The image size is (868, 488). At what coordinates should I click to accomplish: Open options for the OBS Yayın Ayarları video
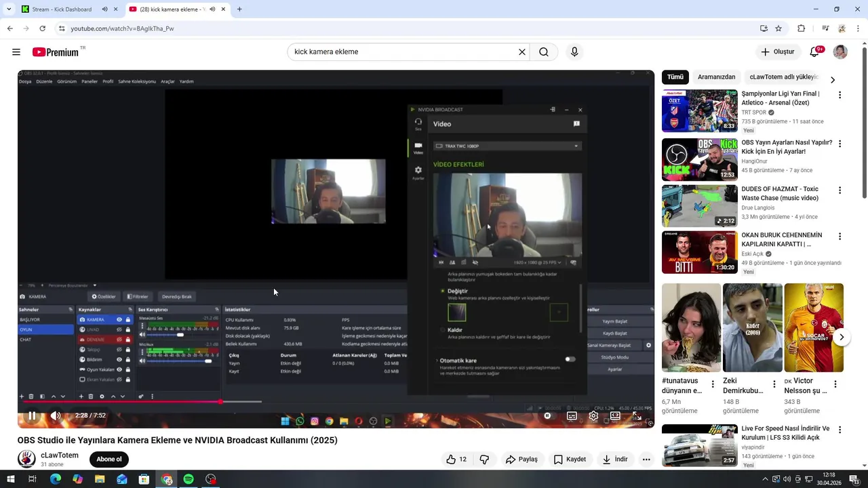[840, 144]
